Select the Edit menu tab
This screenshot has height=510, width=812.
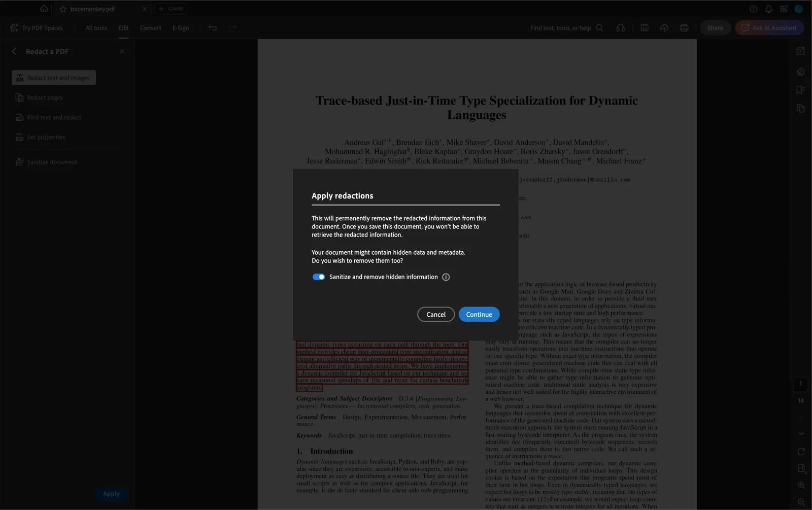(123, 28)
